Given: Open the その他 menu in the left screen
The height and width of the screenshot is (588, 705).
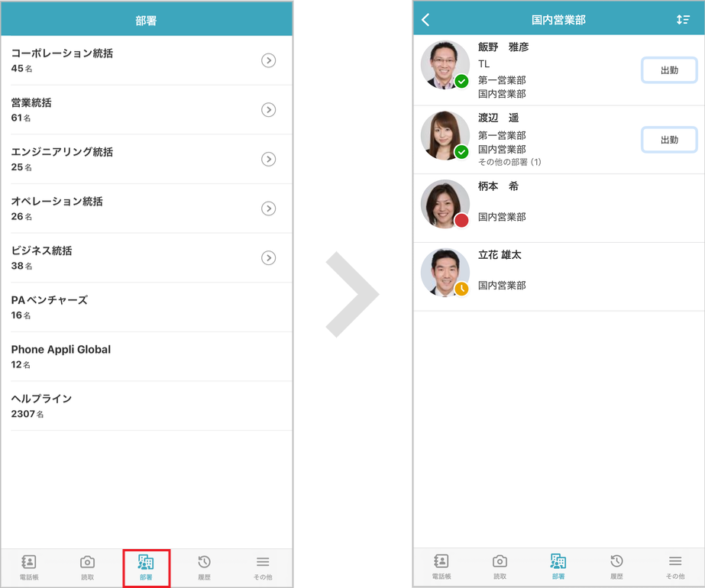Looking at the screenshot, I should point(263,567).
